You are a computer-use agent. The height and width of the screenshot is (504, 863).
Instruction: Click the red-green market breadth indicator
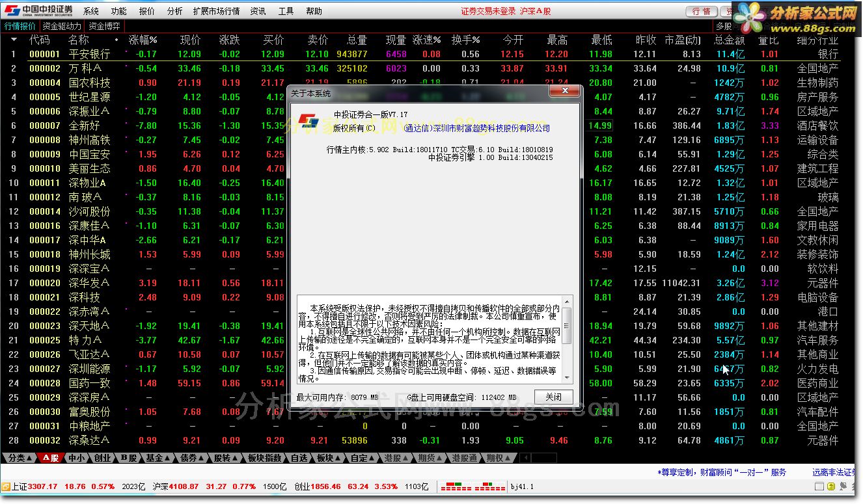473,486
